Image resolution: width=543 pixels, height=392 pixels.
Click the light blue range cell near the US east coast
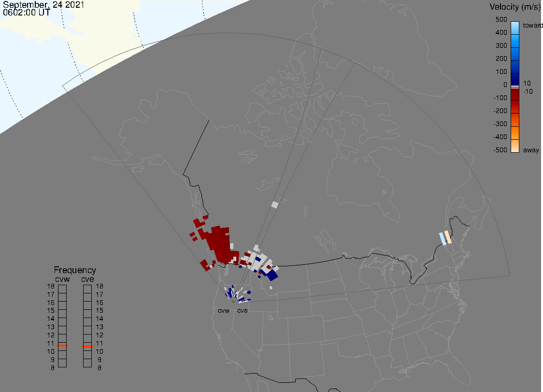(443, 239)
